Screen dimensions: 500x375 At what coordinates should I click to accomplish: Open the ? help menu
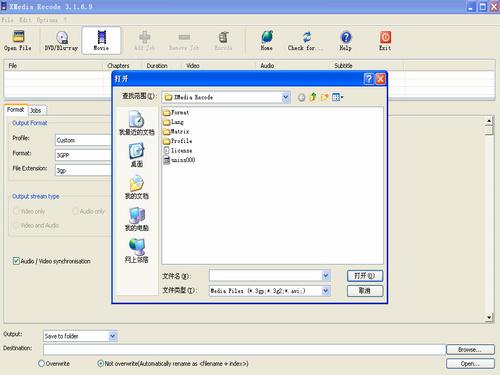click(x=65, y=20)
